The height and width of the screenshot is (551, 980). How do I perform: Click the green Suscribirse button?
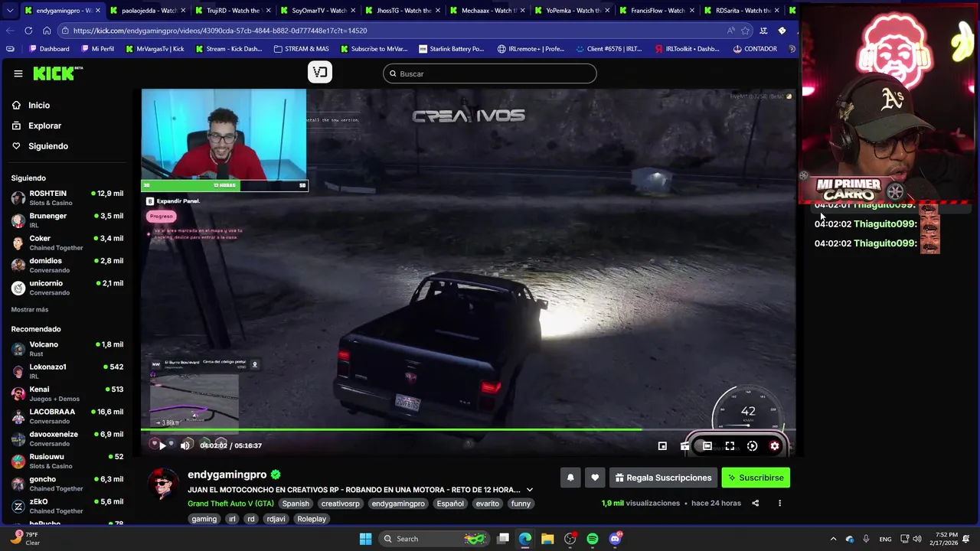pos(756,478)
